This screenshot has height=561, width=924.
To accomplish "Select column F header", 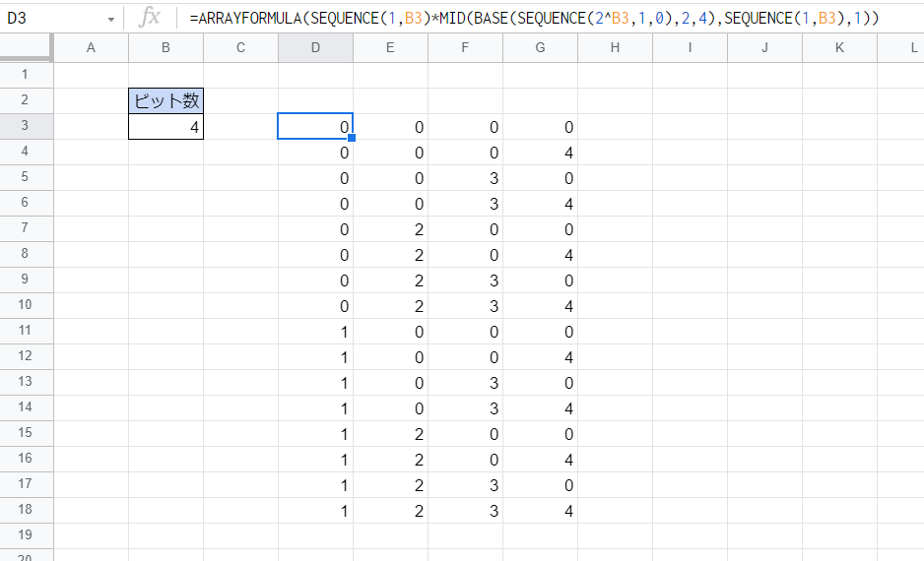I will pos(465,47).
